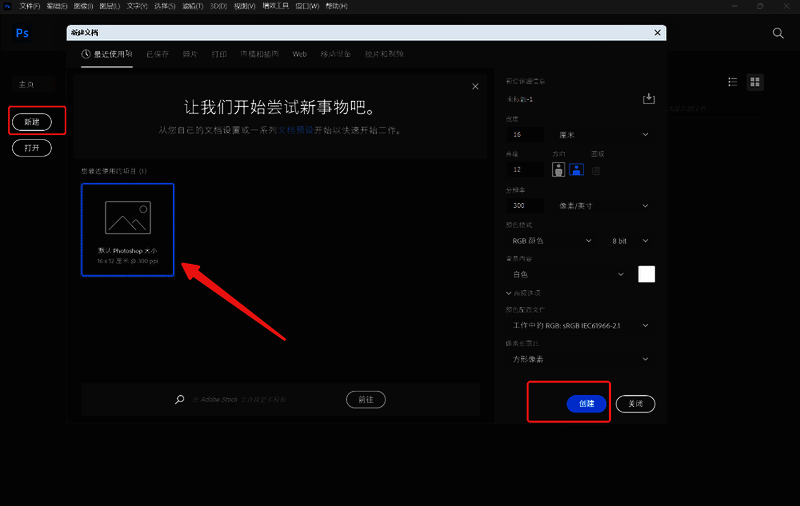The height and width of the screenshot is (506, 800).
Task: Open the 8 bit depth dropdown
Action: [x=629, y=241]
